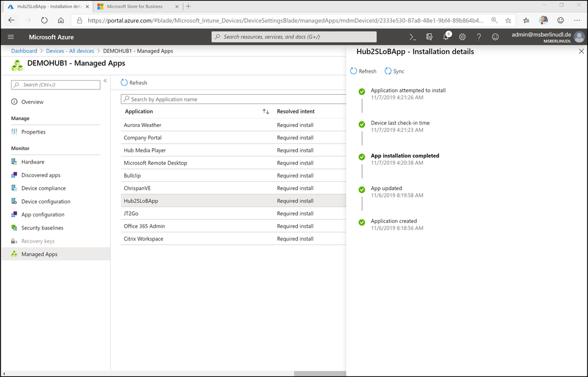Screen dimensions: 588x377
Task: Close the Installation details blade
Action: [x=582, y=51]
